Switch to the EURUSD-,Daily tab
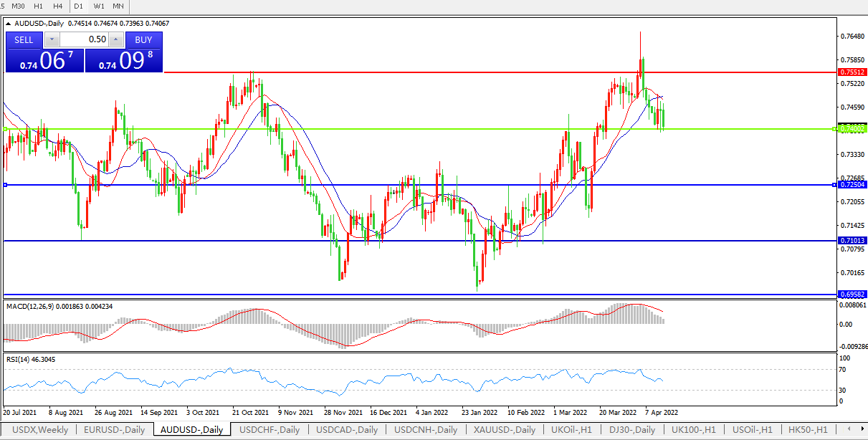The image size is (868, 440). point(114,430)
